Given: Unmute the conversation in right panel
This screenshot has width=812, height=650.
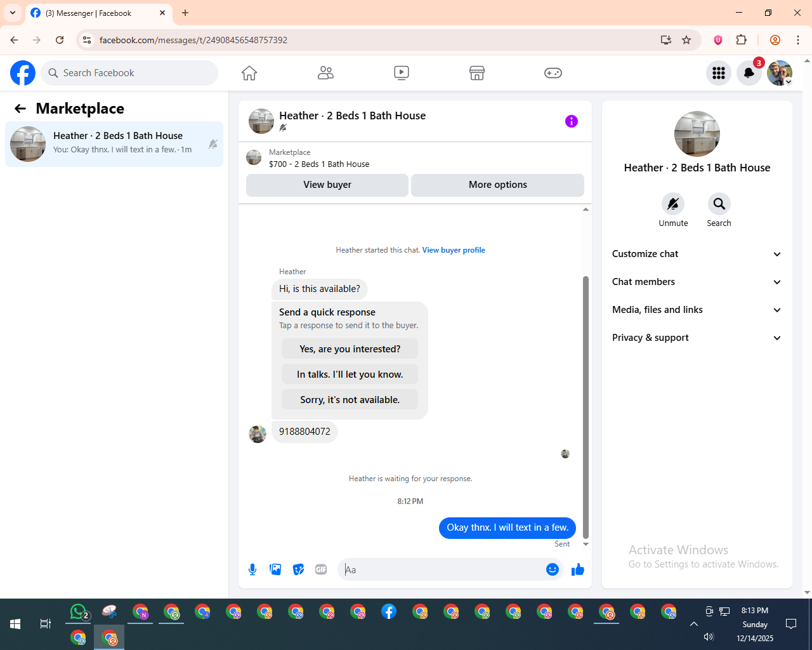Looking at the screenshot, I should 673,204.
